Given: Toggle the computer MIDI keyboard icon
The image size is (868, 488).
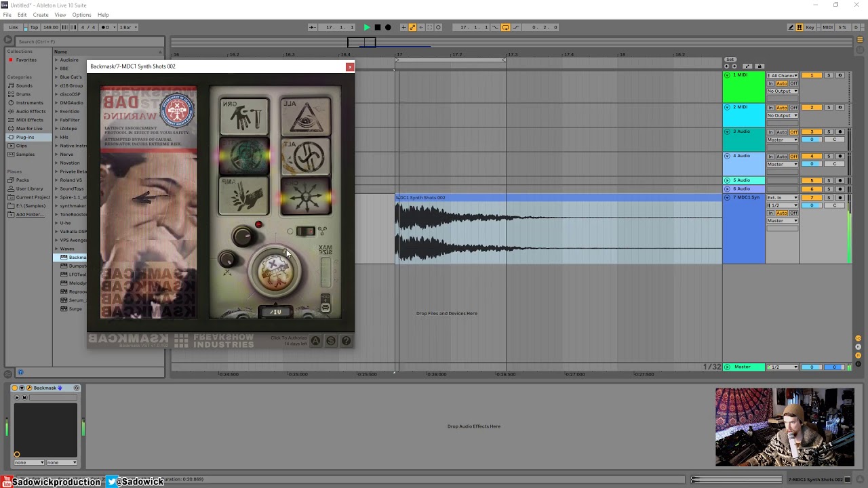Looking at the screenshot, I should (x=800, y=27).
